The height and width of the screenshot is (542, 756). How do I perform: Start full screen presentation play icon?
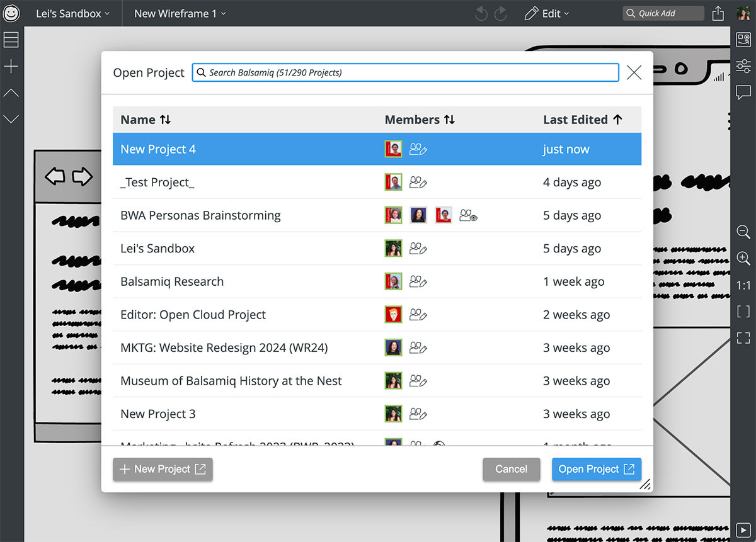pos(743,530)
